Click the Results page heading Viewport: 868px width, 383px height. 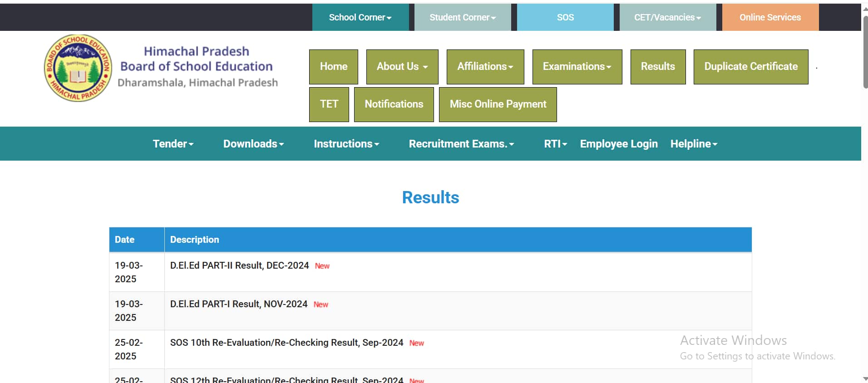[x=430, y=197]
